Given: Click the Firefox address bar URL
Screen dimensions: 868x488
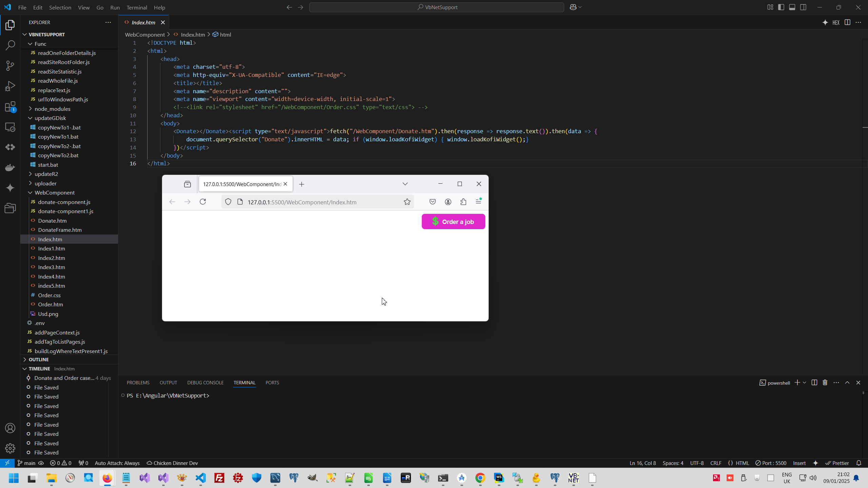Looking at the screenshot, I should [302, 202].
